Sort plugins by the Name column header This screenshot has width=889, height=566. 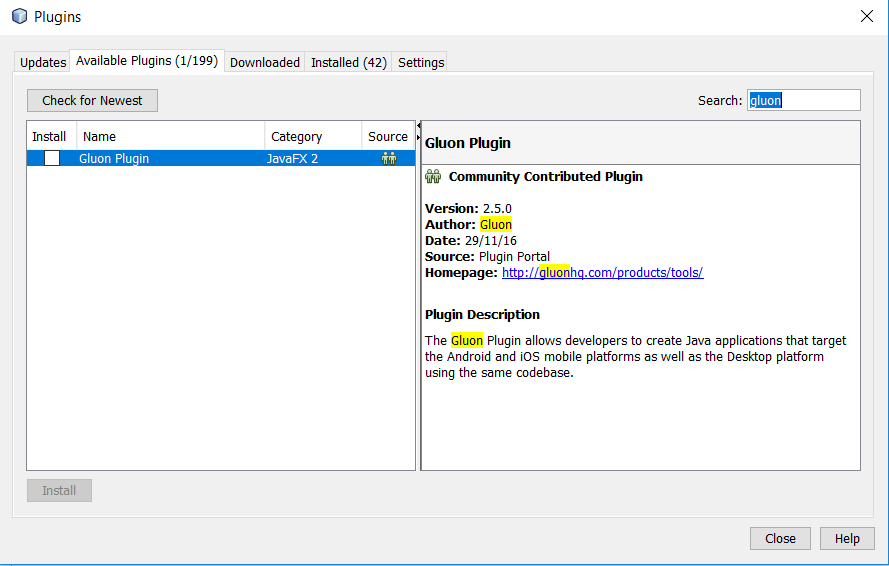click(170, 136)
